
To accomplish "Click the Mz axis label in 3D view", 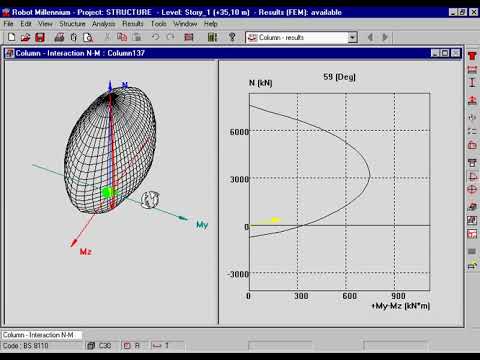I will pos(86,252).
